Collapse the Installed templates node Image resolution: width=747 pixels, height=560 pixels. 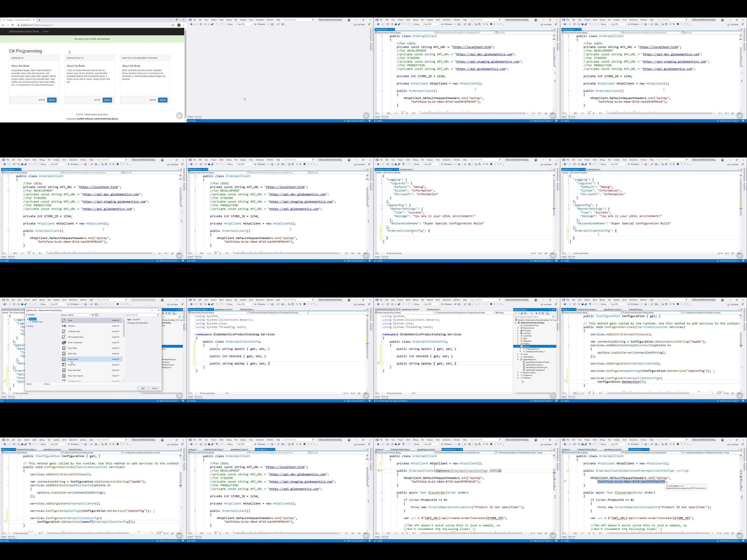tap(27, 315)
